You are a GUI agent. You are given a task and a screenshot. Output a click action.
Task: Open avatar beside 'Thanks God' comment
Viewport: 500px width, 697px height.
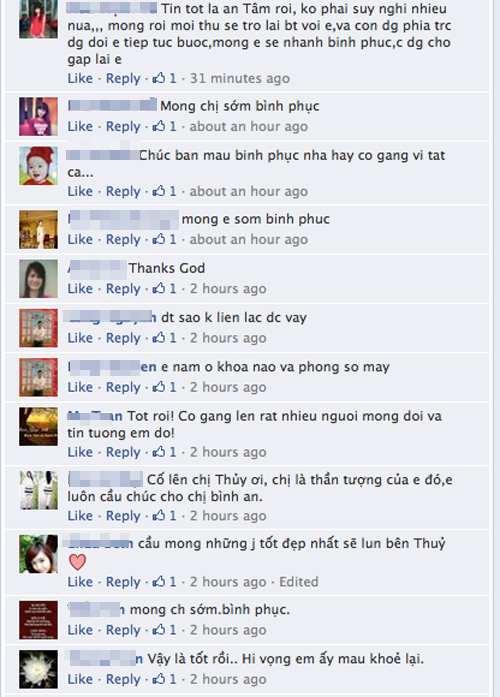coord(38,279)
